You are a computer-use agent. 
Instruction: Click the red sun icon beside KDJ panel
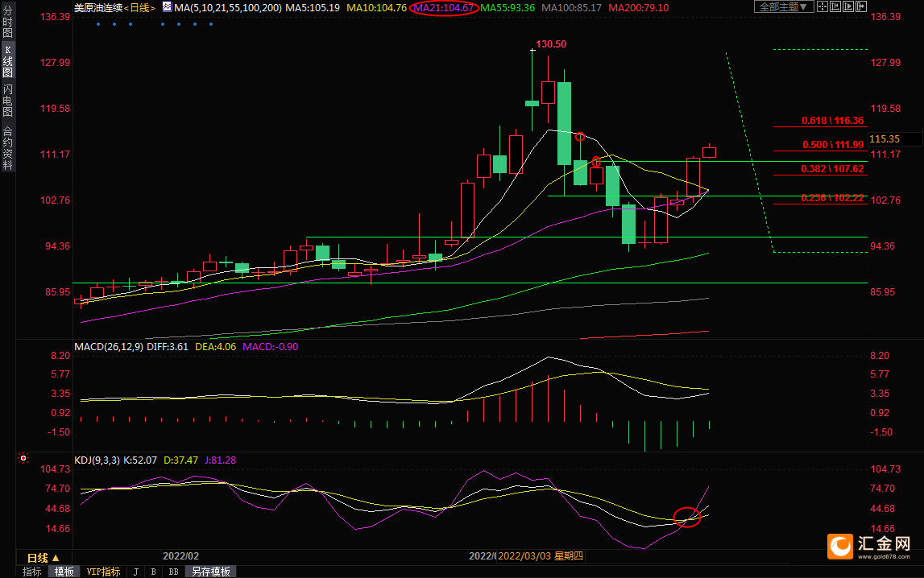pos(23,458)
